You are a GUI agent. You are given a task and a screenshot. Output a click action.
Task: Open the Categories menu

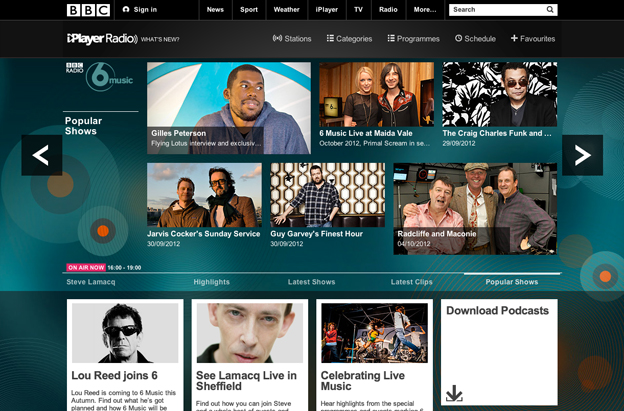354,39
